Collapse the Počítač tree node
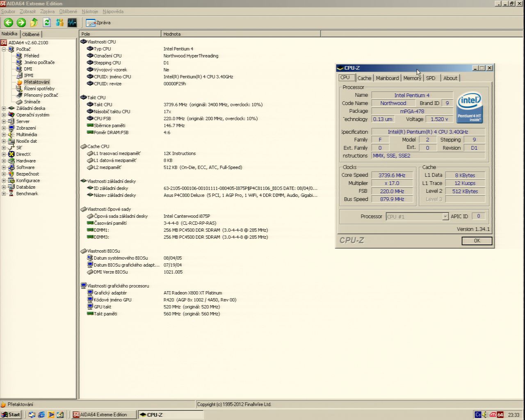Viewport: 525px width, 420px height. 4,49
